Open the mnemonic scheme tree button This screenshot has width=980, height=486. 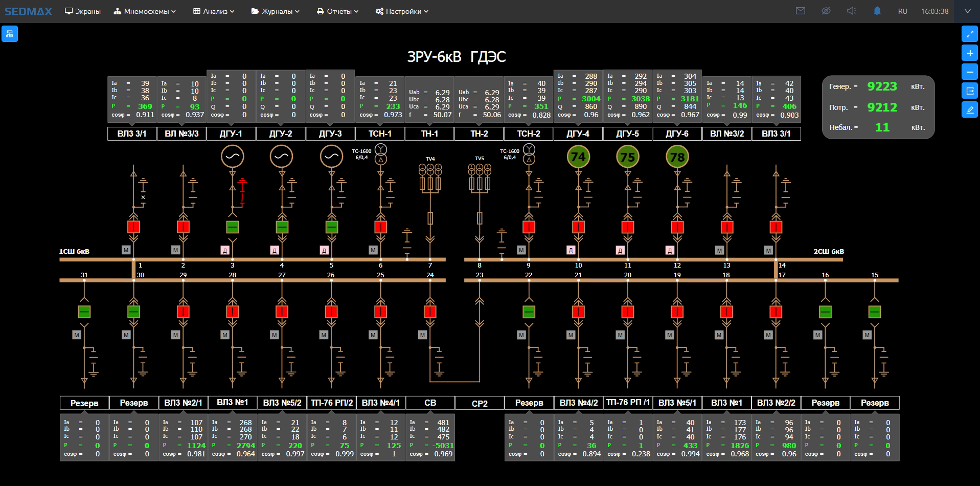10,34
